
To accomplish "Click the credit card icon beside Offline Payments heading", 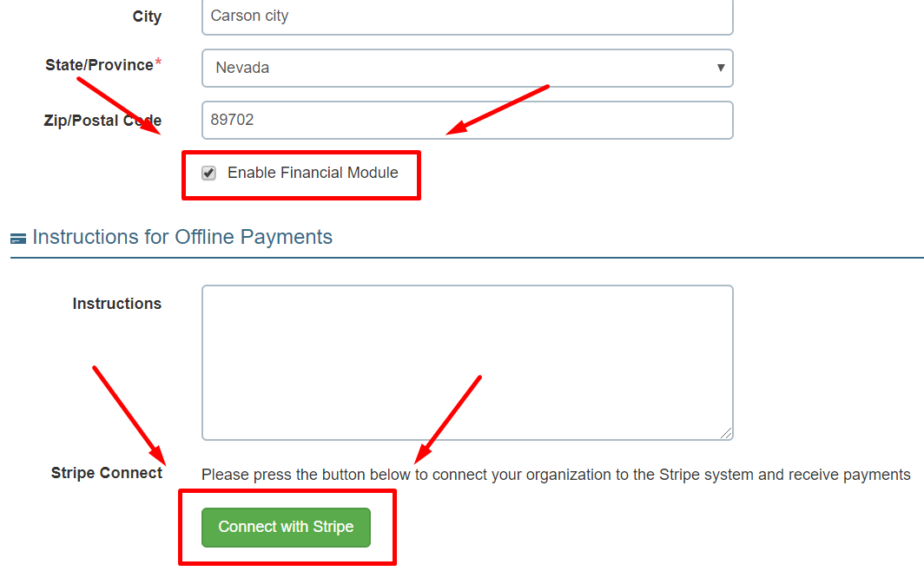I will point(18,239).
